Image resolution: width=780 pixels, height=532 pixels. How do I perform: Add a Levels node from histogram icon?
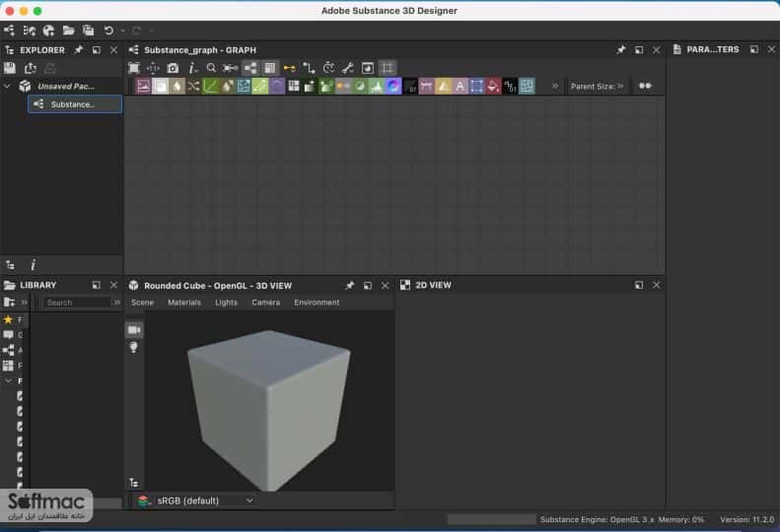click(377, 86)
